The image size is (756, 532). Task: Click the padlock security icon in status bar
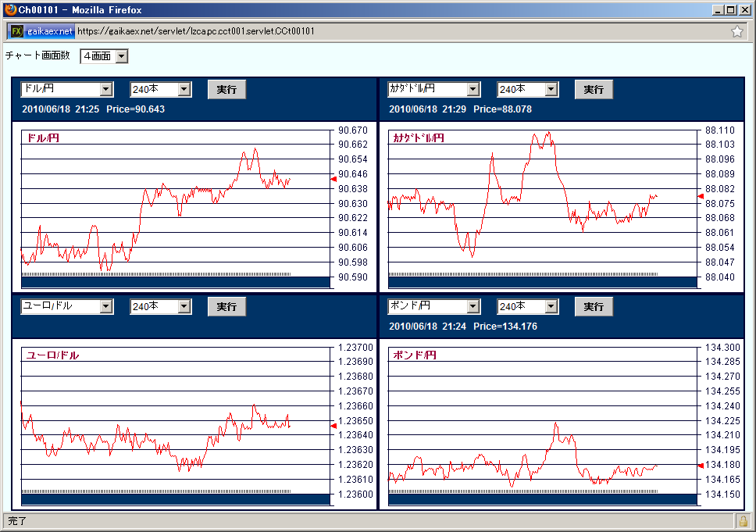(x=742, y=520)
